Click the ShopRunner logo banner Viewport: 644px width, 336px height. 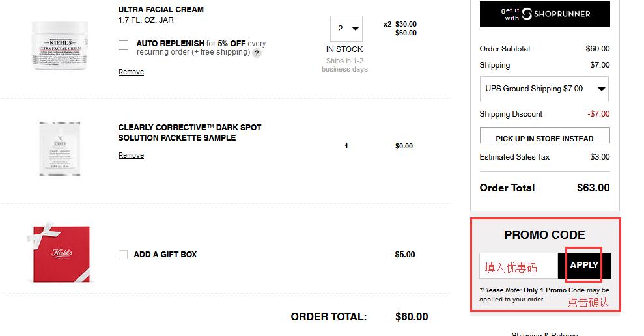[544, 14]
